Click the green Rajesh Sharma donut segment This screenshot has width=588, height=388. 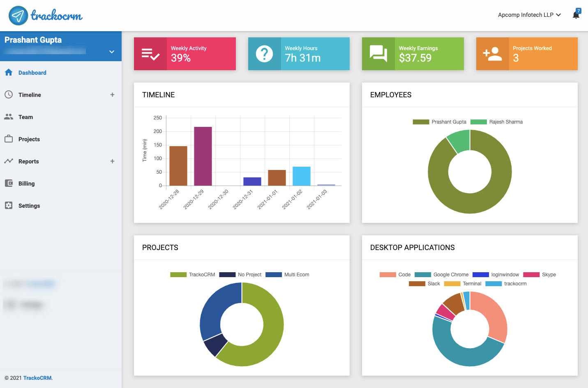460,141
